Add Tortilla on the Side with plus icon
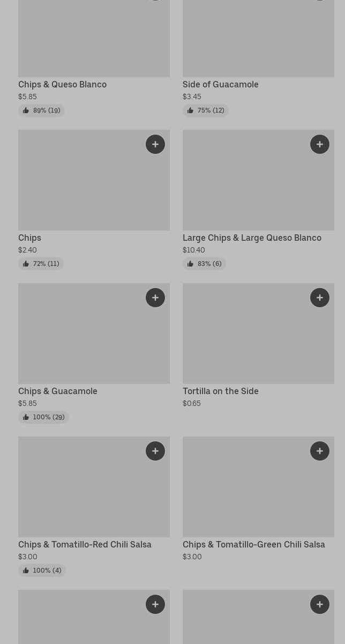The width and height of the screenshot is (345, 644). tap(320, 298)
